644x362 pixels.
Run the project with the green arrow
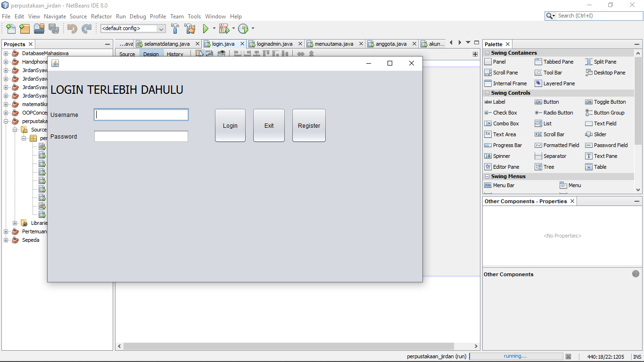206,29
